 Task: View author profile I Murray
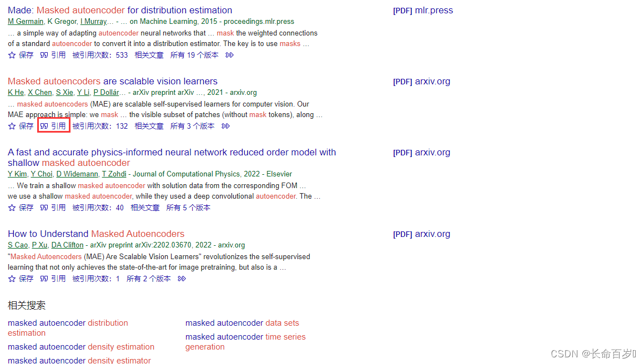pos(94,21)
